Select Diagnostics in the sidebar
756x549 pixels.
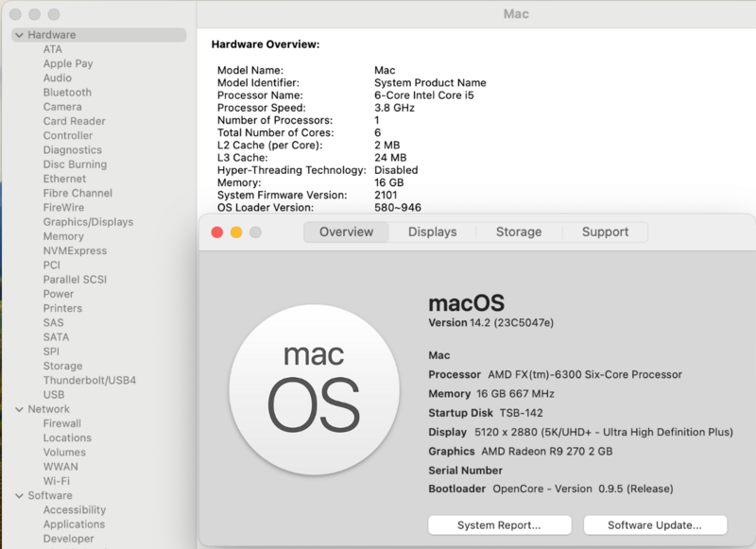[73, 150]
